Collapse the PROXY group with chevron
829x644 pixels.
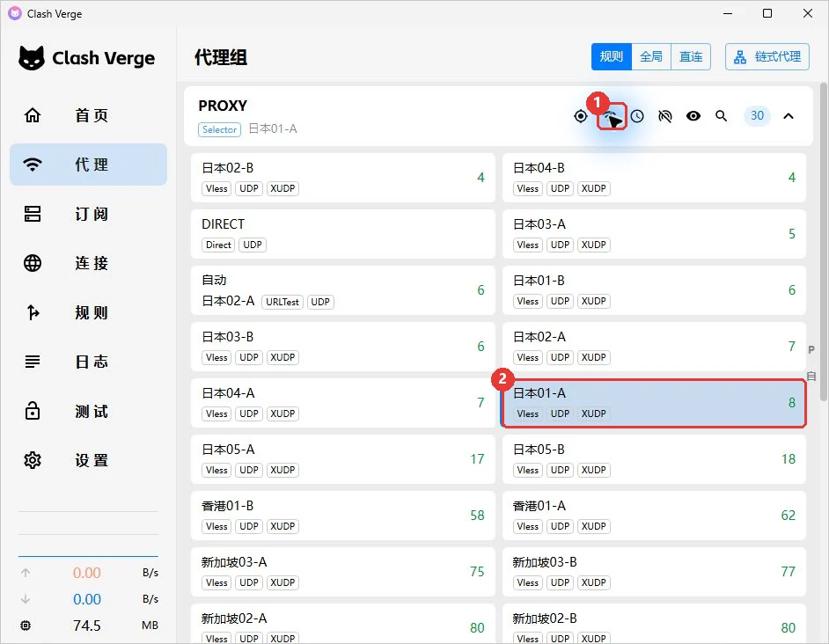[x=789, y=116]
